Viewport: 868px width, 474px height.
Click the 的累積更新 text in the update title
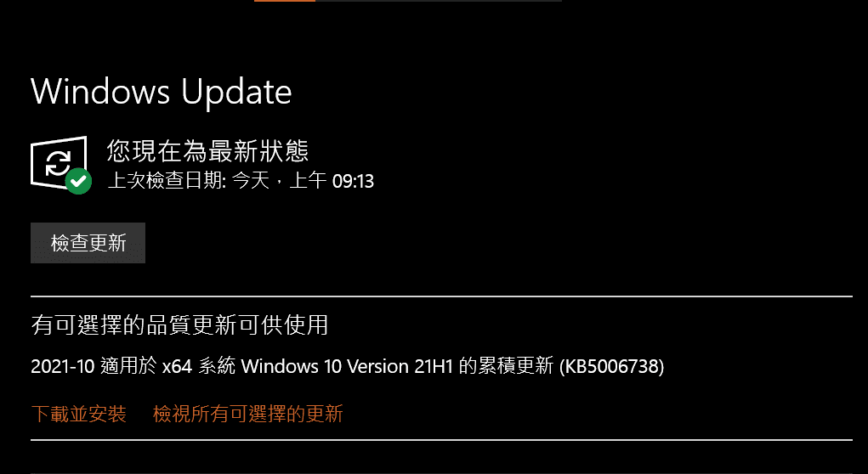(x=506, y=366)
